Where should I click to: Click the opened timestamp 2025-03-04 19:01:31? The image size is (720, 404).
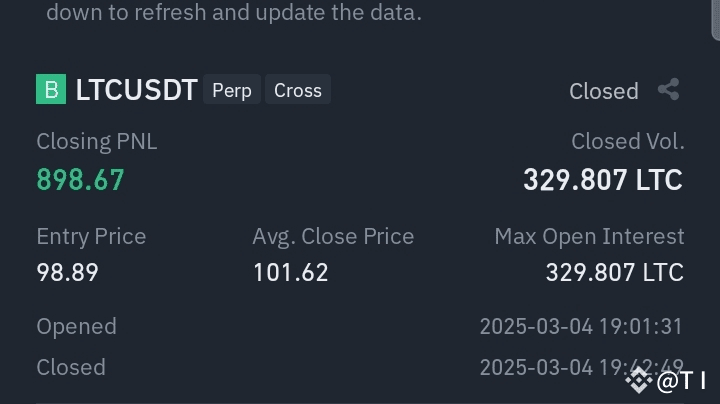[x=580, y=327]
